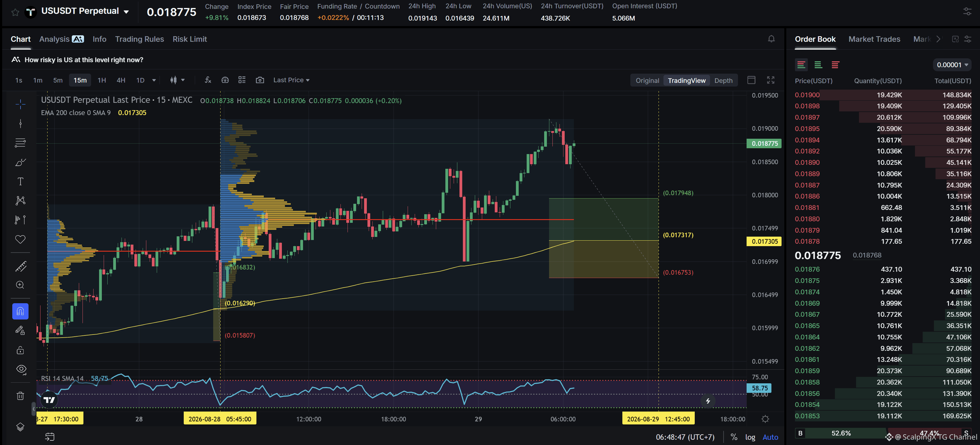980x445 pixels.
Task: Open the timezone 06:48:47 (UTC+7) menu
Action: (685, 437)
